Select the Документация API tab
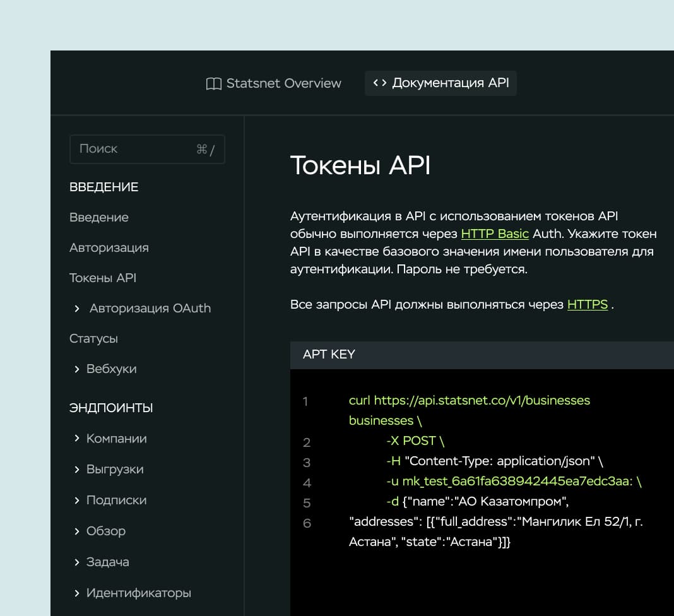The width and height of the screenshot is (674, 616). tap(450, 83)
